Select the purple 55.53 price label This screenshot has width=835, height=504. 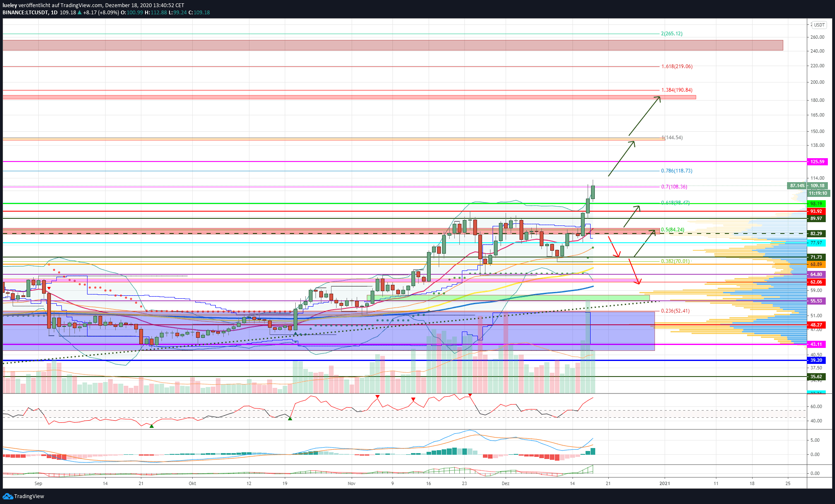[816, 301]
